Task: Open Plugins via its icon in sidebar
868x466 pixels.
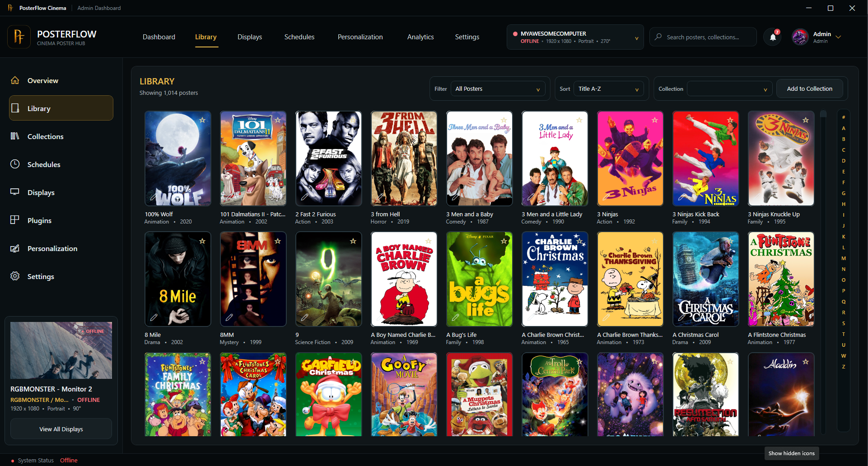Action: coord(15,220)
